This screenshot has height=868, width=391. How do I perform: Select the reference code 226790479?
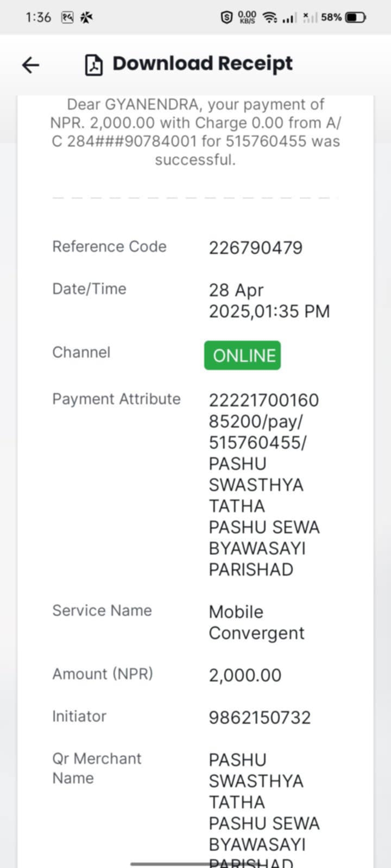[256, 248]
